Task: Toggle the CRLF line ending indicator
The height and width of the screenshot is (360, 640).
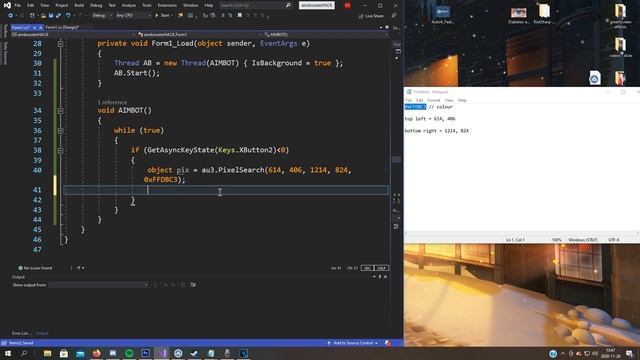Action: click(382, 268)
